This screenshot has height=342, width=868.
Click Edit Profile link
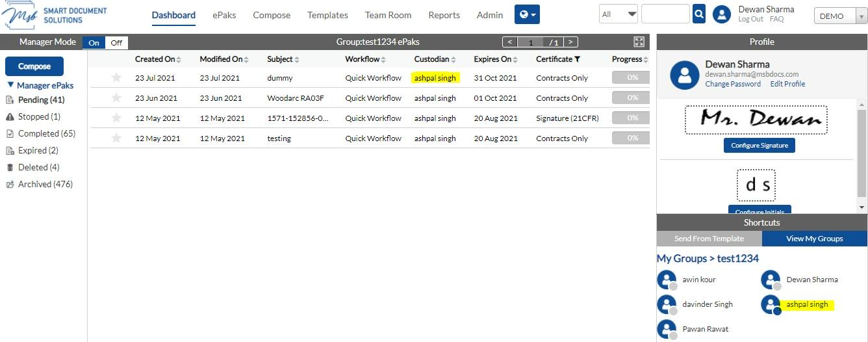(x=787, y=84)
